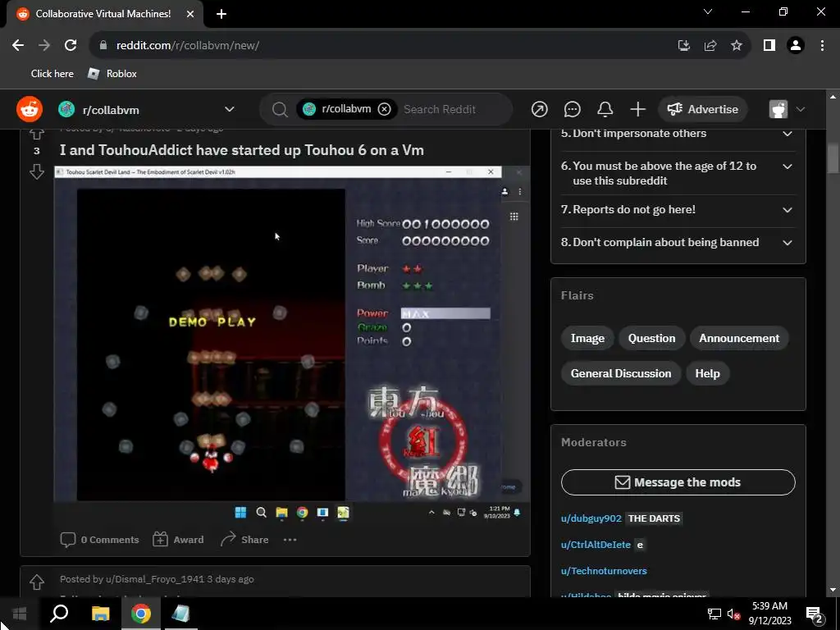Open the user profile menu dropdown
This screenshot has height=630, width=840.
(x=787, y=109)
